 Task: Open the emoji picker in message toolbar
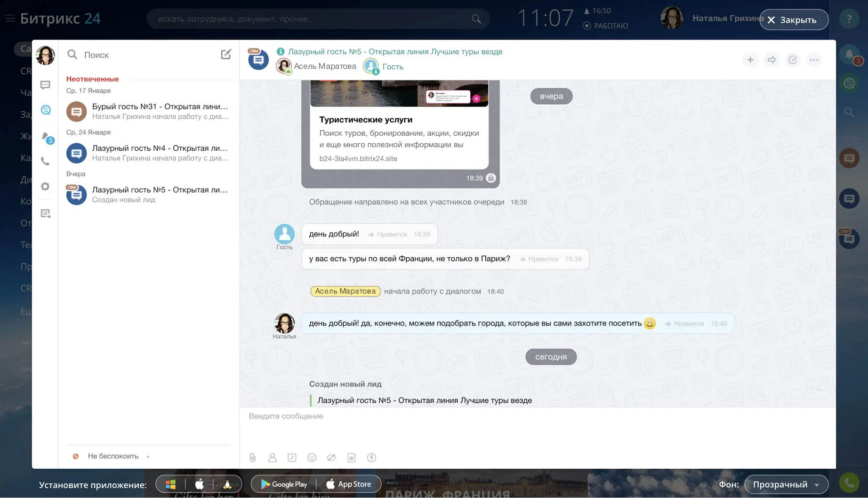point(312,457)
